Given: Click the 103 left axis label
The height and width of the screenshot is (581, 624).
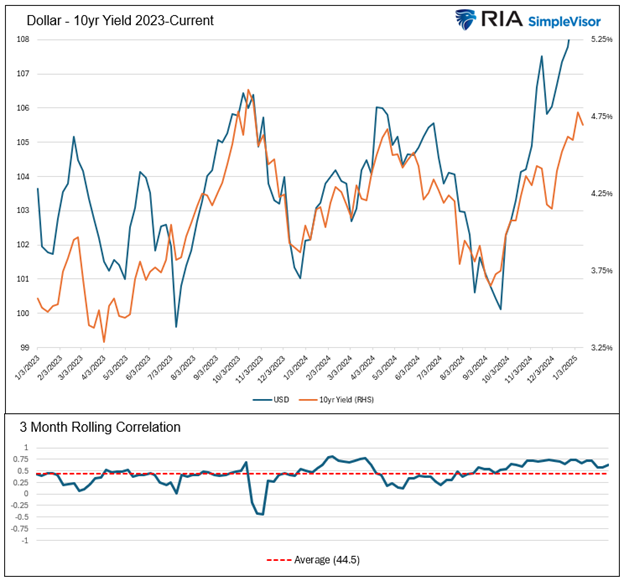Looking at the screenshot, I should [23, 211].
